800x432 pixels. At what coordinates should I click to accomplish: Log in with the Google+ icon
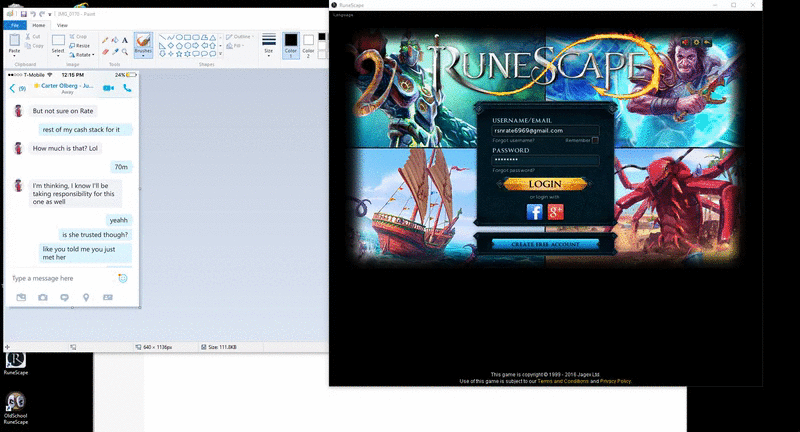[x=556, y=212]
